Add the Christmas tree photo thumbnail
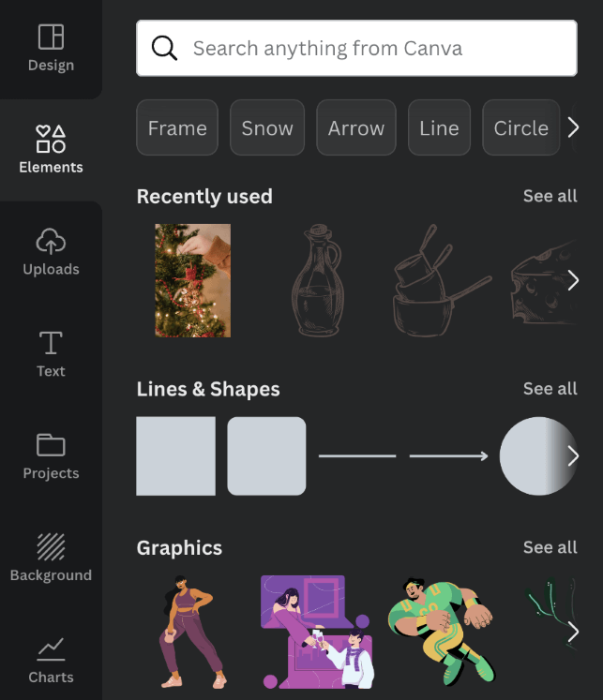The image size is (603, 700). coord(192,280)
